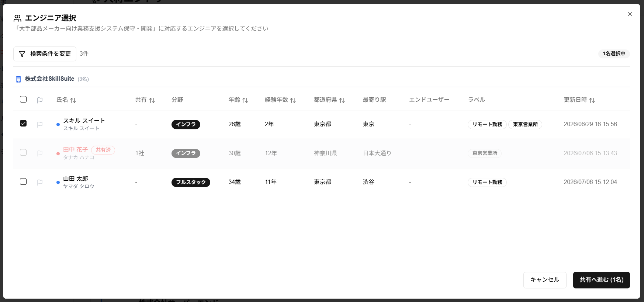This screenshot has height=302, width=644.
Task: Sort by 年齢 arrows icon
Action: 245,100
